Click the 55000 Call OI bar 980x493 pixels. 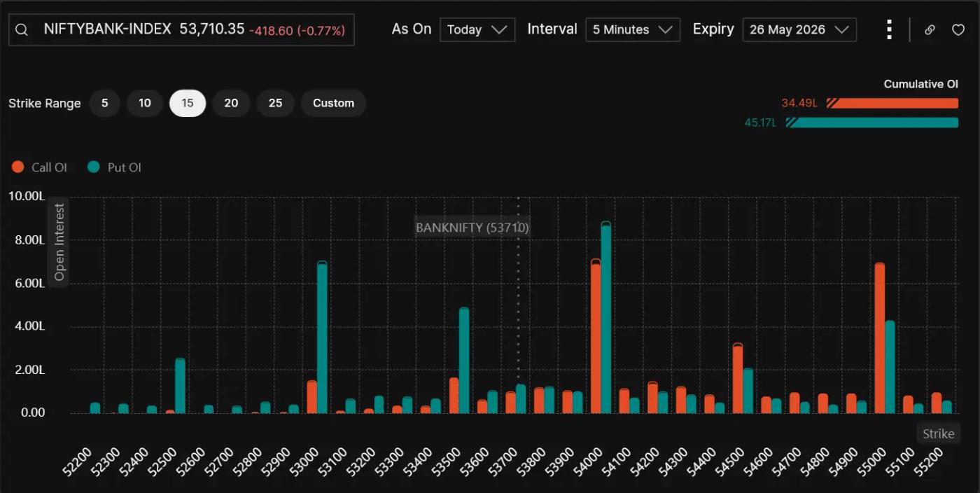[880, 338]
